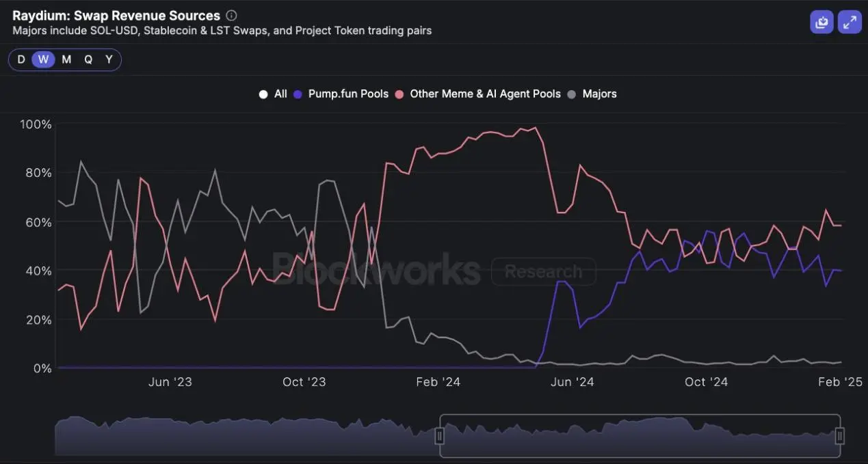The height and width of the screenshot is (464, 868).
Task: Click the expand-to-fullscreen icon
Action: tap(850, 21)
